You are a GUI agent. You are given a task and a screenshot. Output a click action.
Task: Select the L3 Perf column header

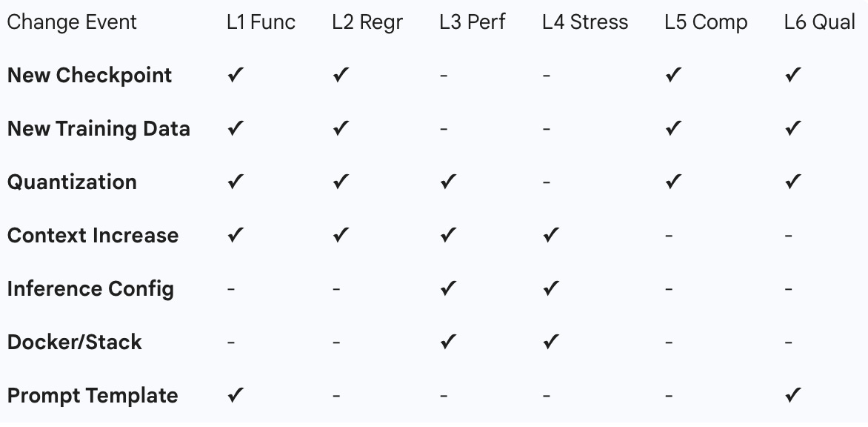coord(473,22)
